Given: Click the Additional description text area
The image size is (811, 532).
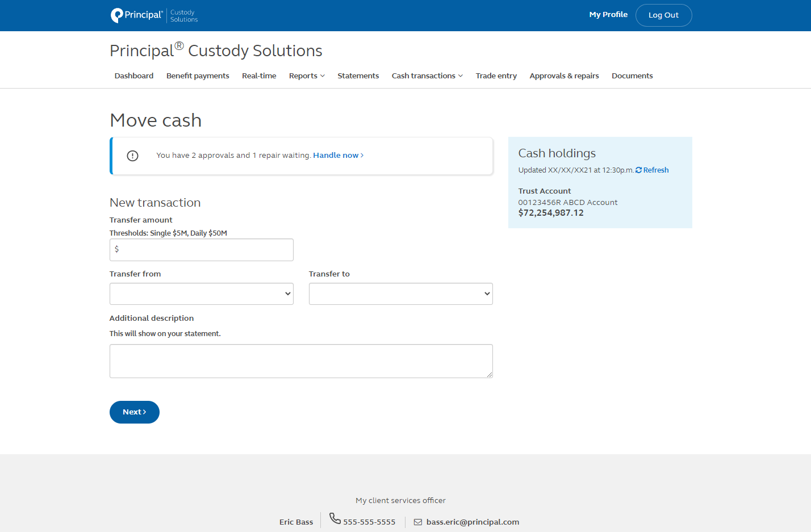Looking at the screenshot, I should tap(301, 361).
